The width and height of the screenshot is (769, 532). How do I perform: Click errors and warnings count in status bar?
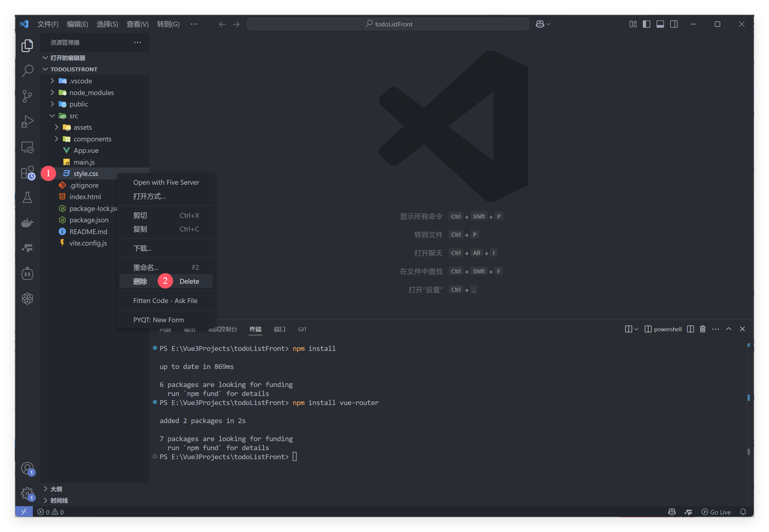[x=50, y=512]
